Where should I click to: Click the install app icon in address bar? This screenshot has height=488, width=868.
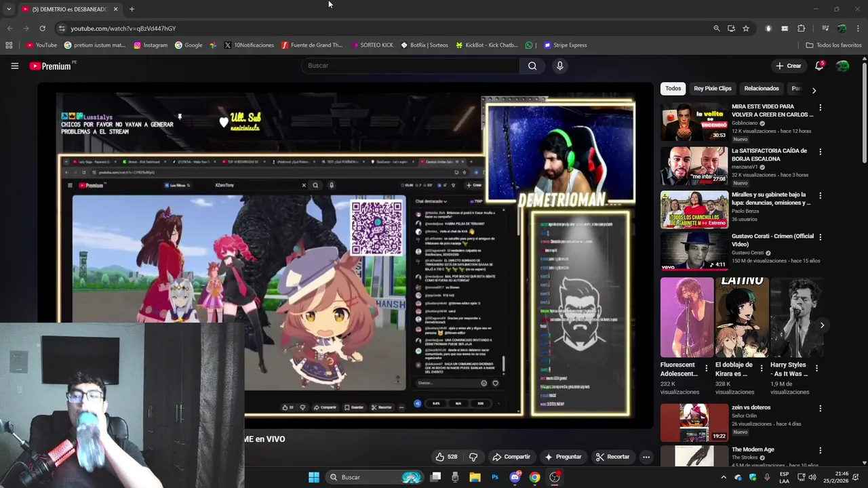pyautogui.click(x=731, y=28)
